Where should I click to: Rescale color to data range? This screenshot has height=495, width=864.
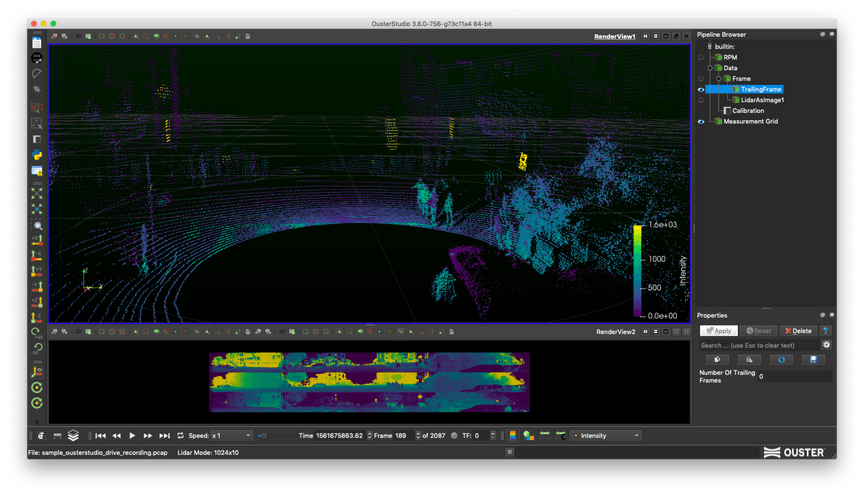pos(544,435)
